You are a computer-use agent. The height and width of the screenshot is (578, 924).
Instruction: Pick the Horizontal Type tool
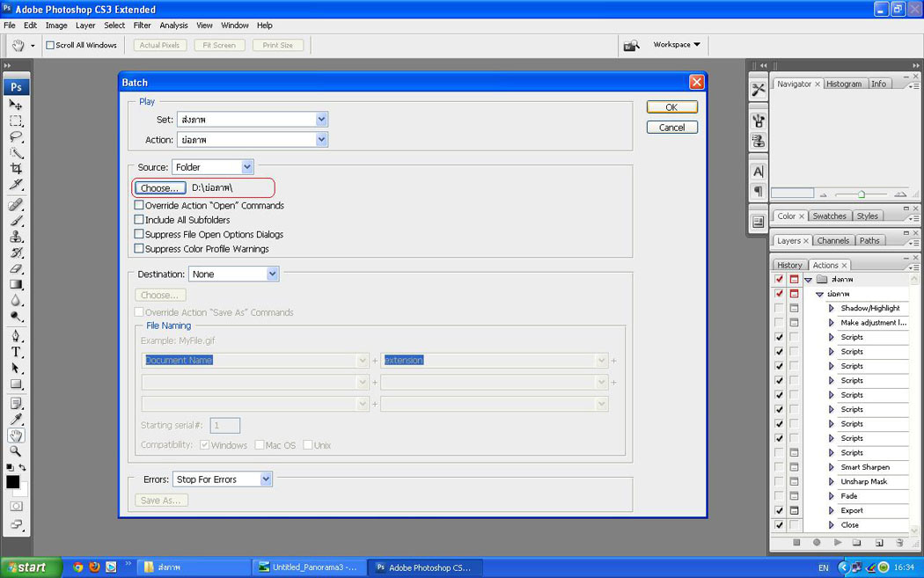[x=16, y=352]
